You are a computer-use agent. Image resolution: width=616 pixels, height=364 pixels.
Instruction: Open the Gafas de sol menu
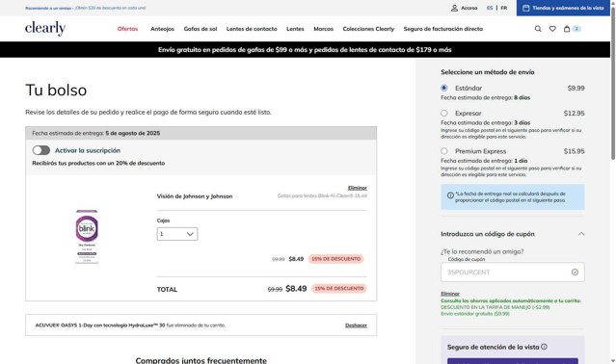201,29
